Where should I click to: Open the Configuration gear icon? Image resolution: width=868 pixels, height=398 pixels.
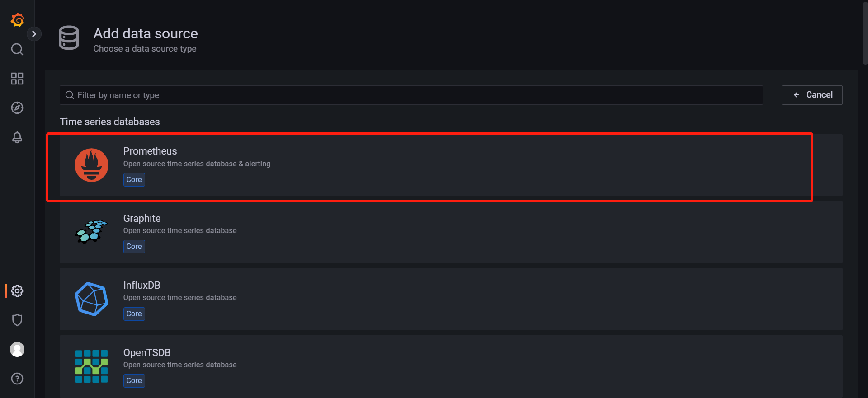tap(17, 291)
